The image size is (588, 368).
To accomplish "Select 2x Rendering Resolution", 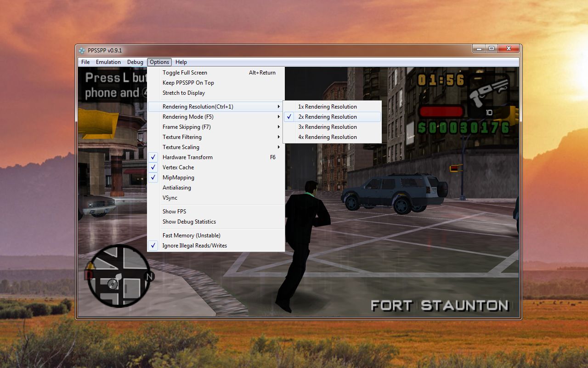I will (332, 117).
